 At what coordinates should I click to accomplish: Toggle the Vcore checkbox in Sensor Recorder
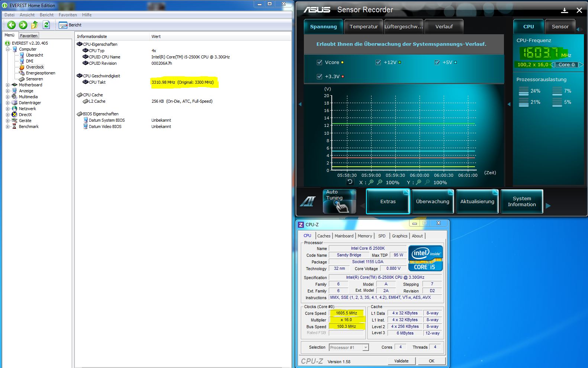[319, 63]
